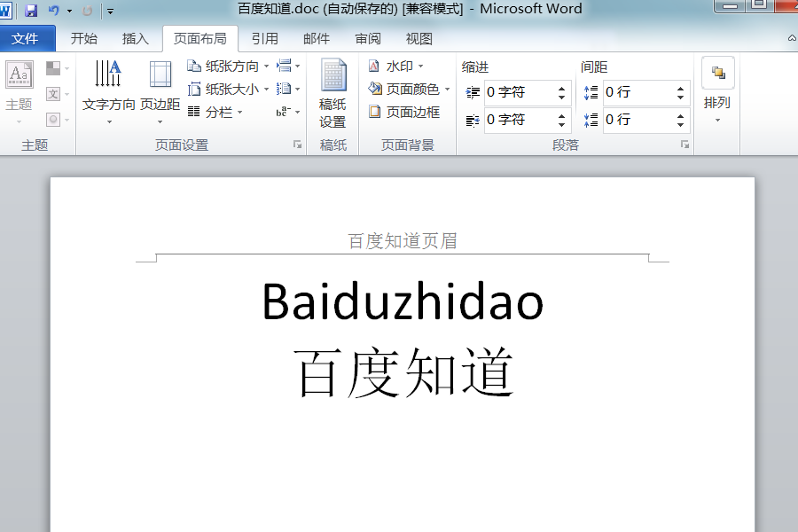The image size is (798, 532).
Task: Switch to the 插入 (Insert) ribbon tab
Action: pos(135,38)
